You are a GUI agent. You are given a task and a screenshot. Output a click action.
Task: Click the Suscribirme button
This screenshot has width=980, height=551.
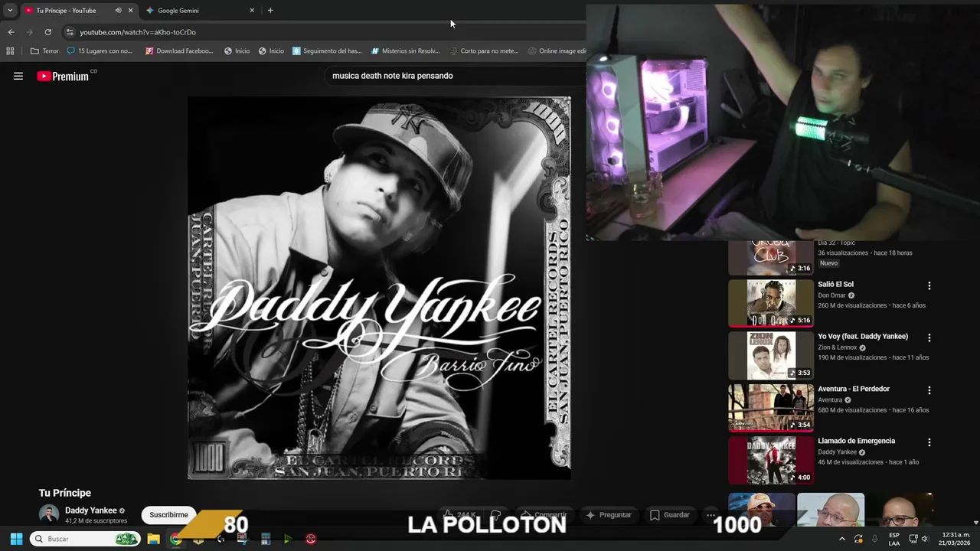(168, 515)
